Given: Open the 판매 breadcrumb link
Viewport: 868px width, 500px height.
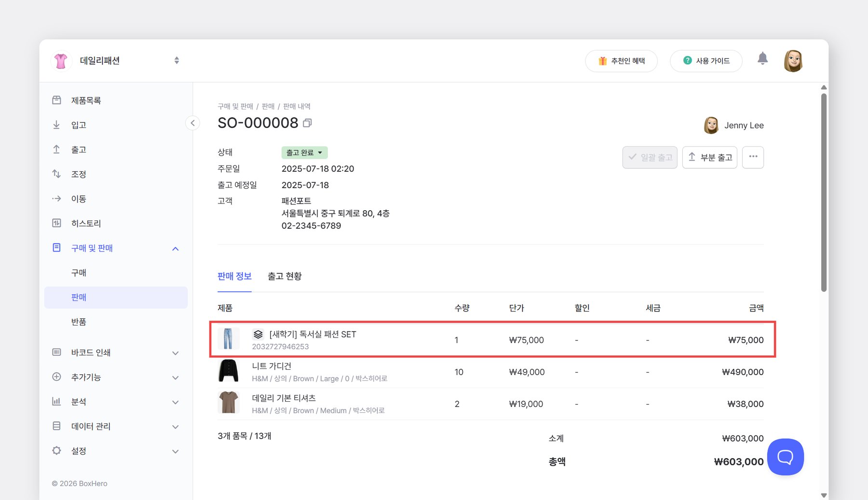Looking at the screenshot, I should tap(268, 106).
